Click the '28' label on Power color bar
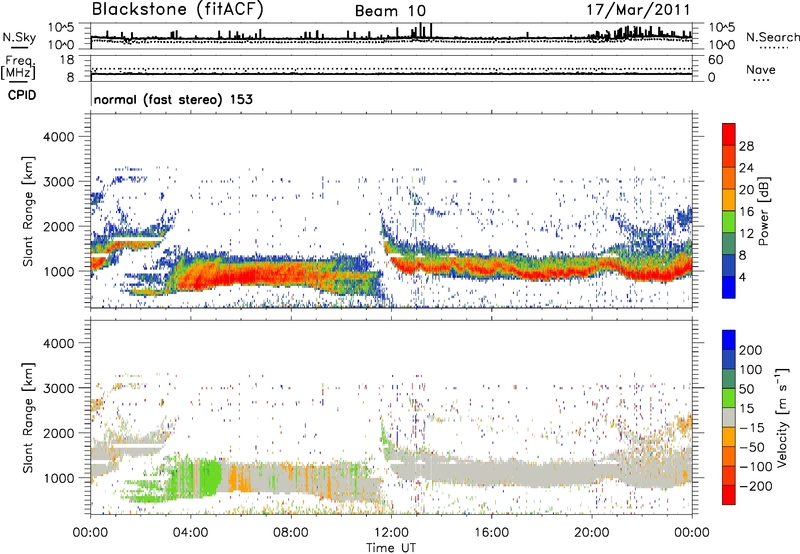The height and width of the screenshot is (554, 800). pos(746,146)
